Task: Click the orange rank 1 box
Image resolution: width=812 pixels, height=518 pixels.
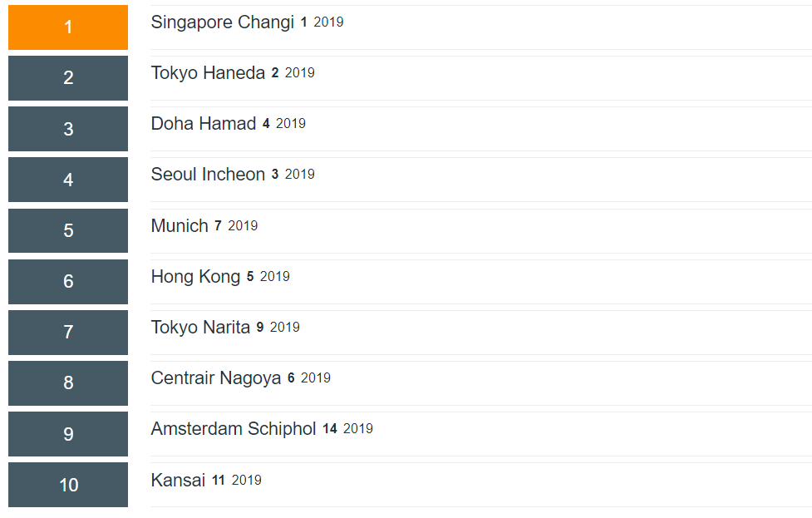Action: click(68, 27)
